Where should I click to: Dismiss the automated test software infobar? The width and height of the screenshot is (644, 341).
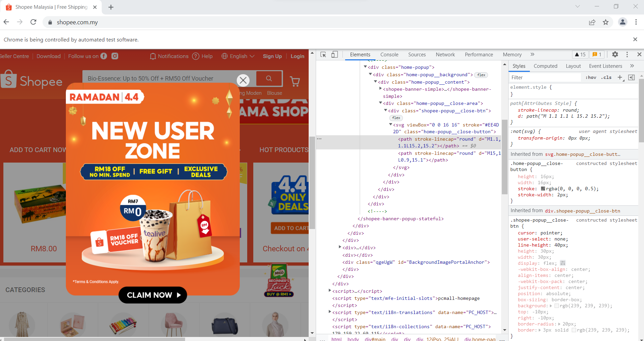(635, 39)
